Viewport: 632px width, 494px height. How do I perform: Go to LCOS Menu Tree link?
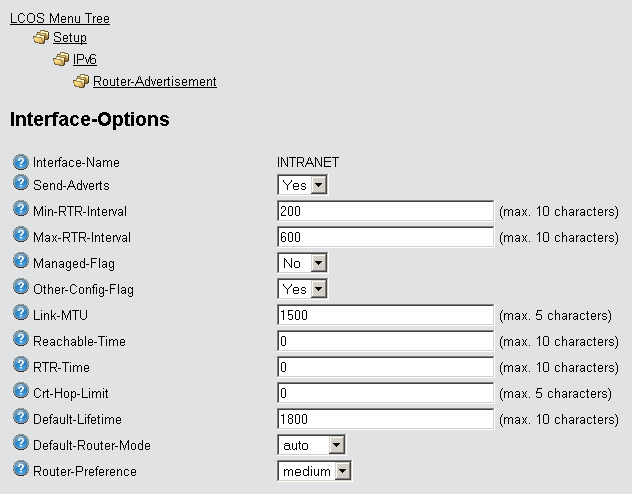click(x=60, y=18)
